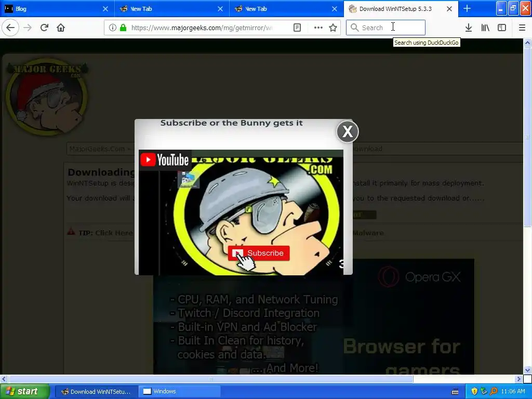The height and width of the screenshot is (399, 532).
Task: Open a new browser tab
Action: pyautogui.click(x=467, y=8)
